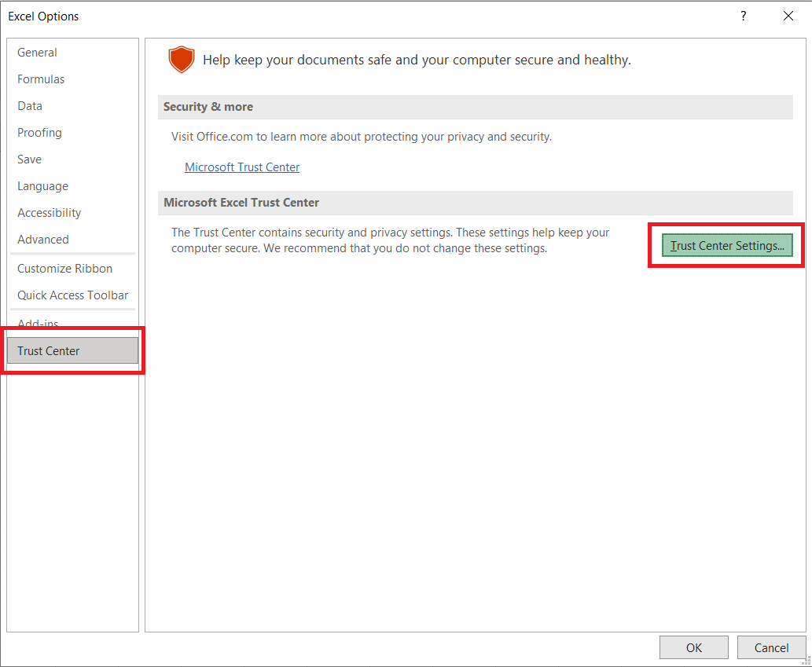Select Language in the left pane
812x667 pixels.
pyautogui.click(x=42, y=186)
